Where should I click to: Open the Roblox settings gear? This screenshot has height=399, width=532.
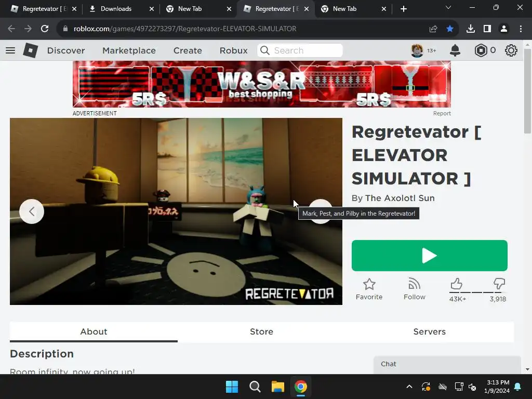tap(511, 50)
